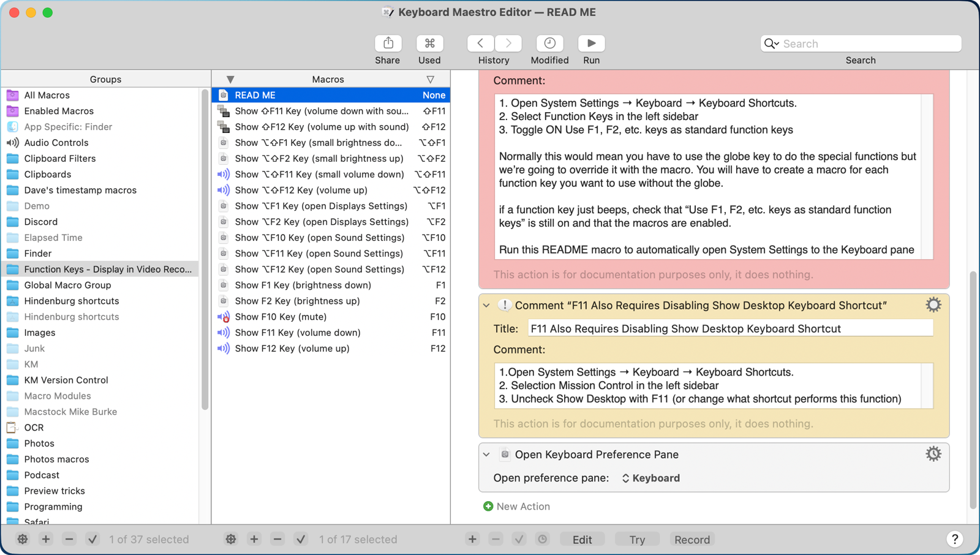Click the macro sort triangle left of Macros

point(230,79)
